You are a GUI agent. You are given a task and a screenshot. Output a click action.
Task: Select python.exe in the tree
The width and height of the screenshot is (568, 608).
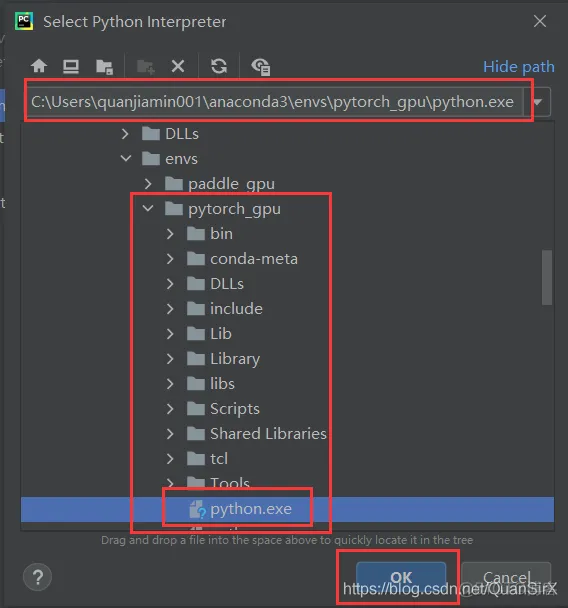(x=287, y=509)
